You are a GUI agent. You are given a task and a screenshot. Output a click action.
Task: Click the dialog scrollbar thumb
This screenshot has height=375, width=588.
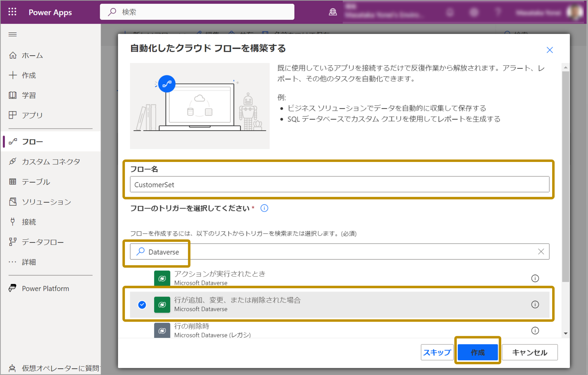tap(566, 177)
